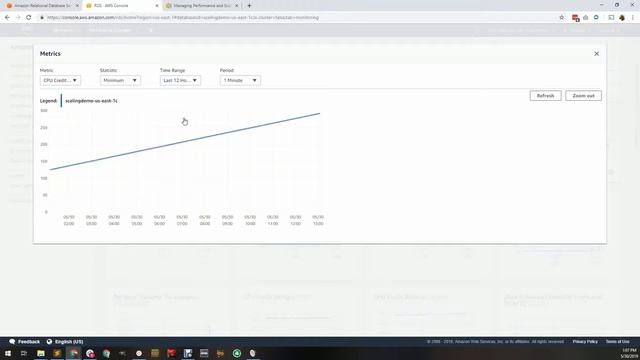The height and width of the screenshot is (360, 640).
Task: Open Task View on the taskbar
Action: [x=24, y=353]
